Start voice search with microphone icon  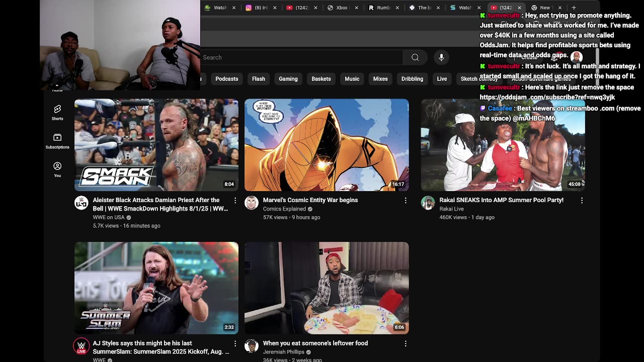[x=441, y=57]
